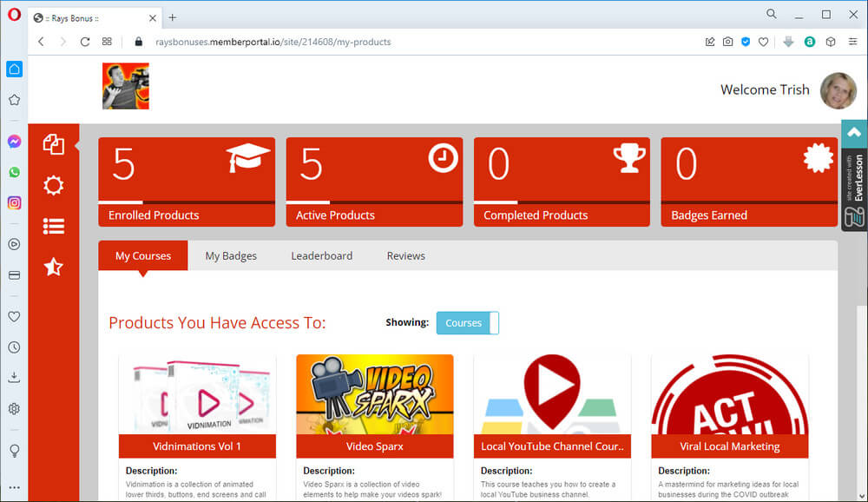Take a snapshot with camera icon
This screenshot has width=868, height=502.
pyautogui.click(x=728, y=42)
